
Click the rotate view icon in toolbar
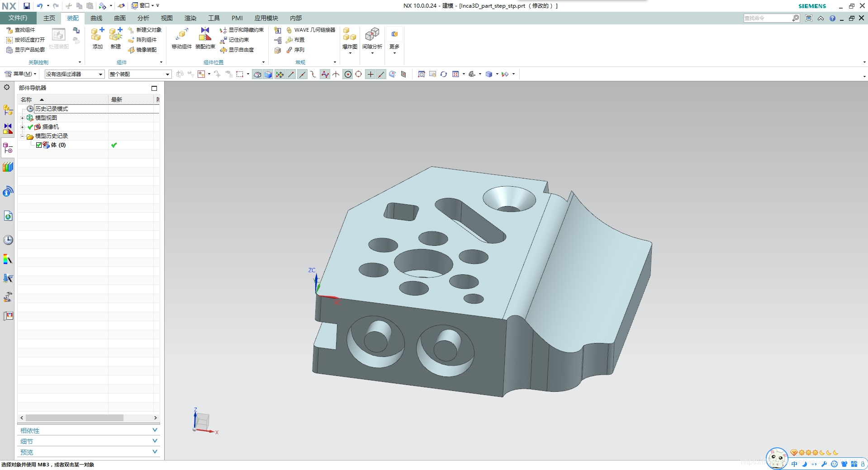[443, 74]
